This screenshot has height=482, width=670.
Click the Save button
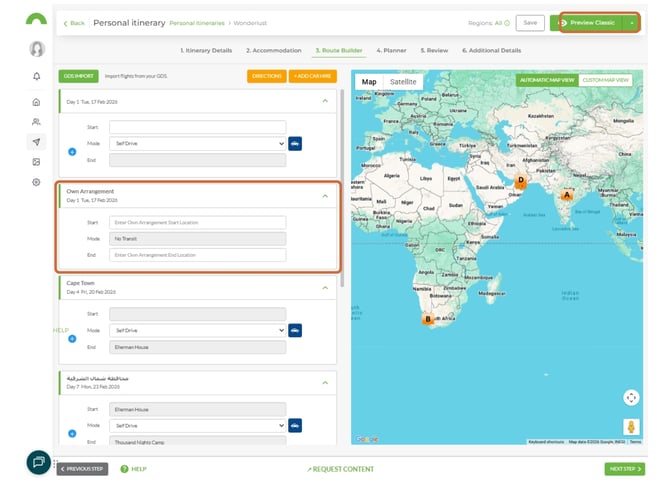tap(530, 23)
